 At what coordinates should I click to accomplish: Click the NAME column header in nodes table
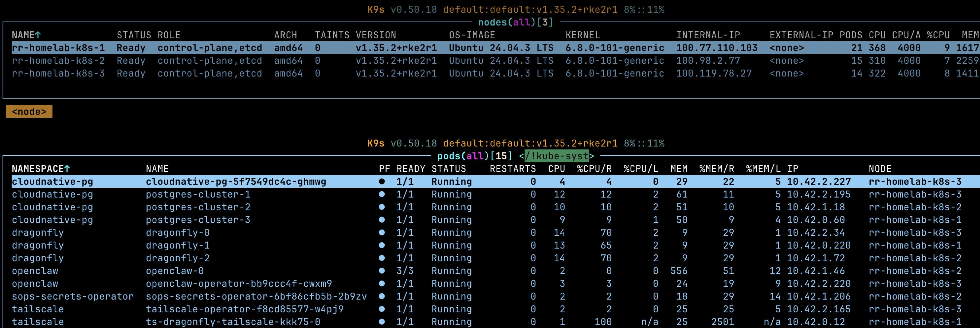pos(26,35)
